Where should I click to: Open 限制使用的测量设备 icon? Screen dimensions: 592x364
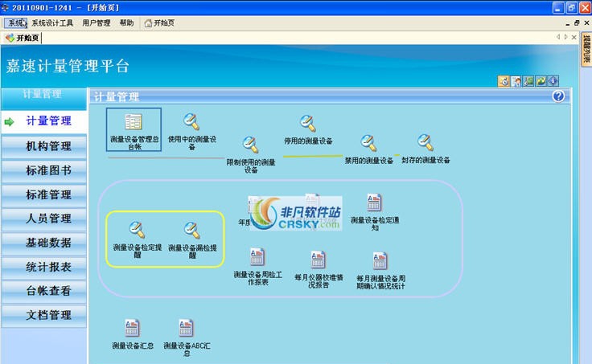pos(250,145)
